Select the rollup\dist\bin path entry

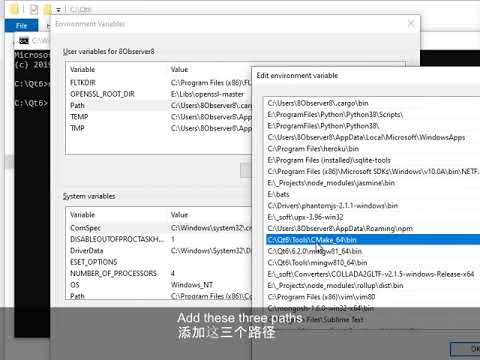[x=373, y=285]
